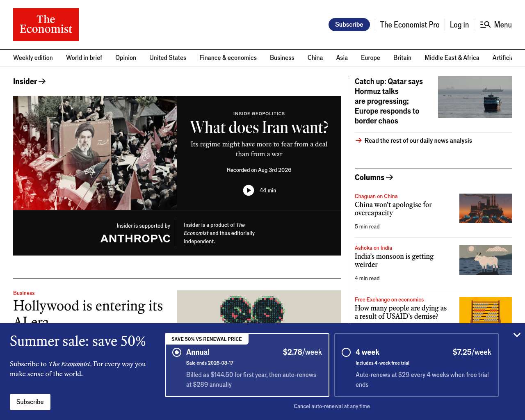
Task: Click the Hollywood AI illustration
Action: tap(259, 307)
